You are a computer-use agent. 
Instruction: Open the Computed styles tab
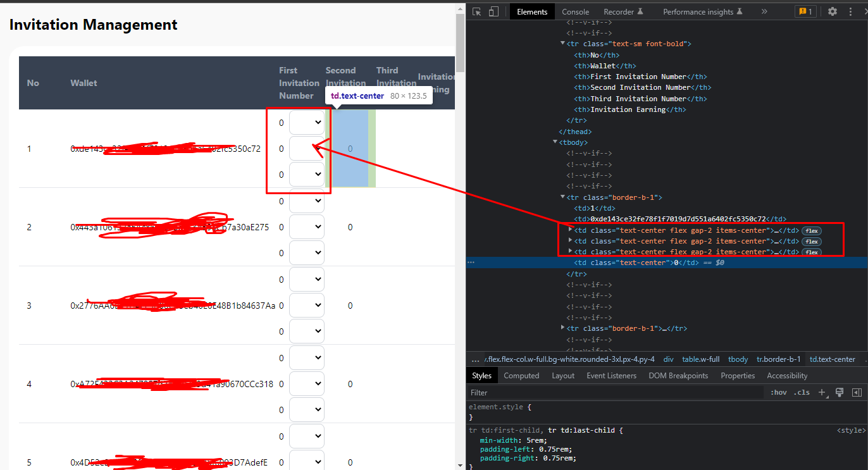[x=521, y=375]
